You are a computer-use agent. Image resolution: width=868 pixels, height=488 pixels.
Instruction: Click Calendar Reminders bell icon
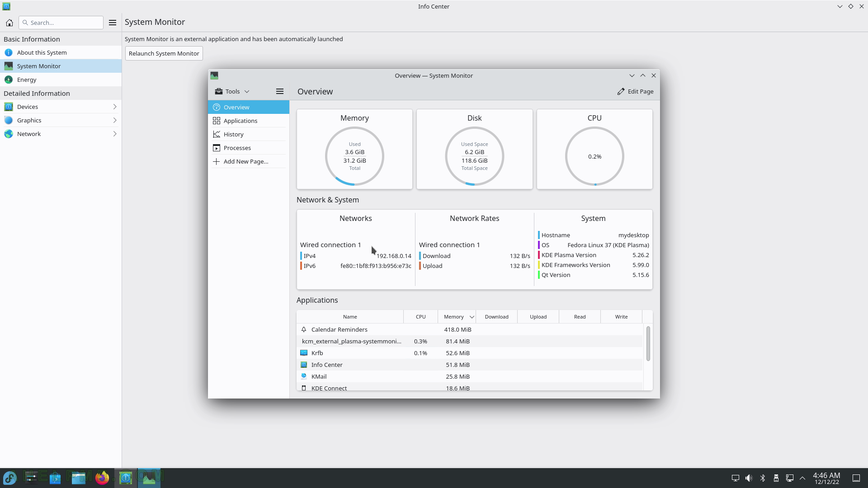pyautogui.click(x=304, y=329)
